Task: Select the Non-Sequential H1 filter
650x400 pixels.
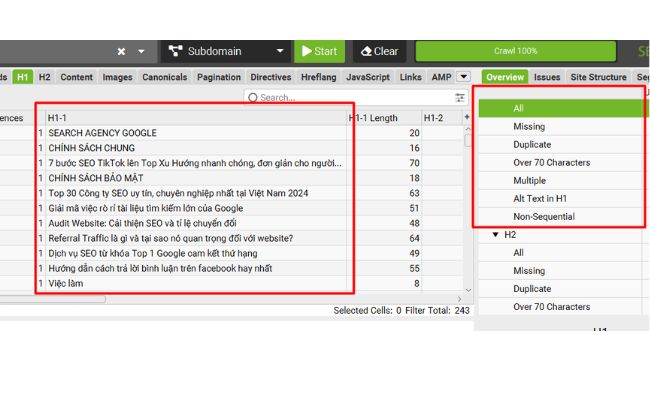Action: point(544,216)
